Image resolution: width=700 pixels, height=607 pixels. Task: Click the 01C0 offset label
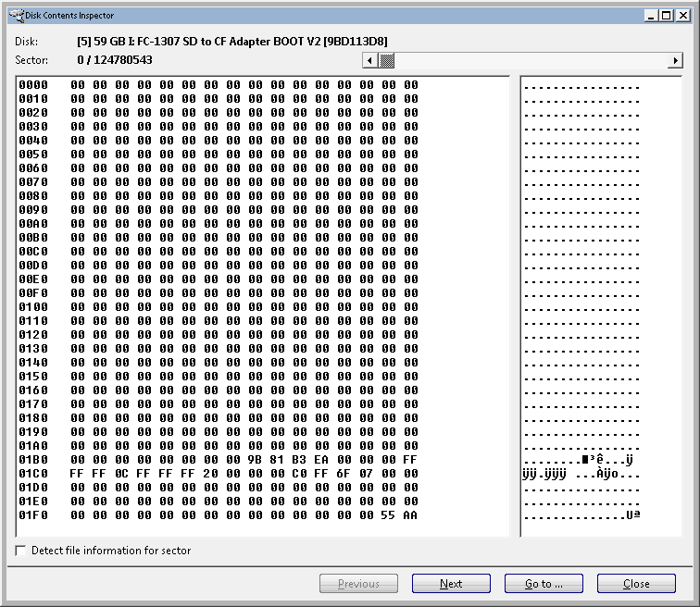point(33,473)
